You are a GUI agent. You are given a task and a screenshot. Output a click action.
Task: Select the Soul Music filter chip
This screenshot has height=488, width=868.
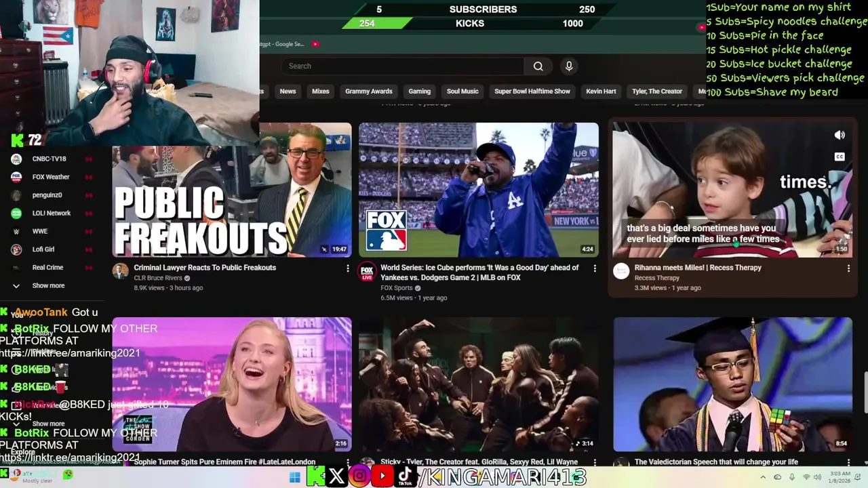click(x=462, y=91)
